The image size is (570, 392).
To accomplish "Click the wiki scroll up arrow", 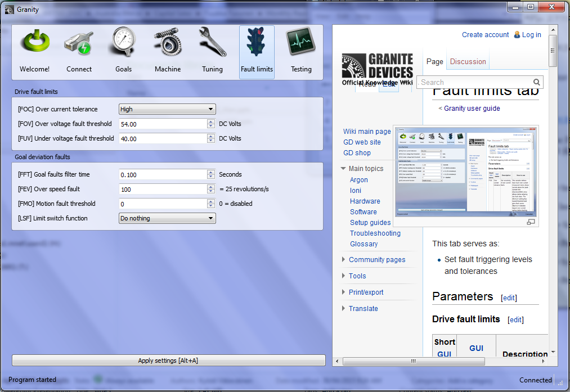I will tap(553, 29).
